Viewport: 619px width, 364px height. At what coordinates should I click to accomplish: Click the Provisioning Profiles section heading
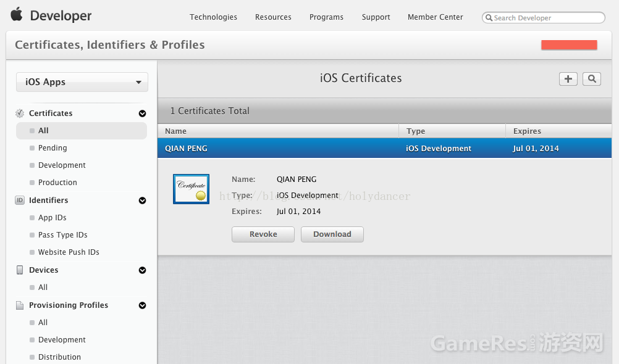pos(69,305)
